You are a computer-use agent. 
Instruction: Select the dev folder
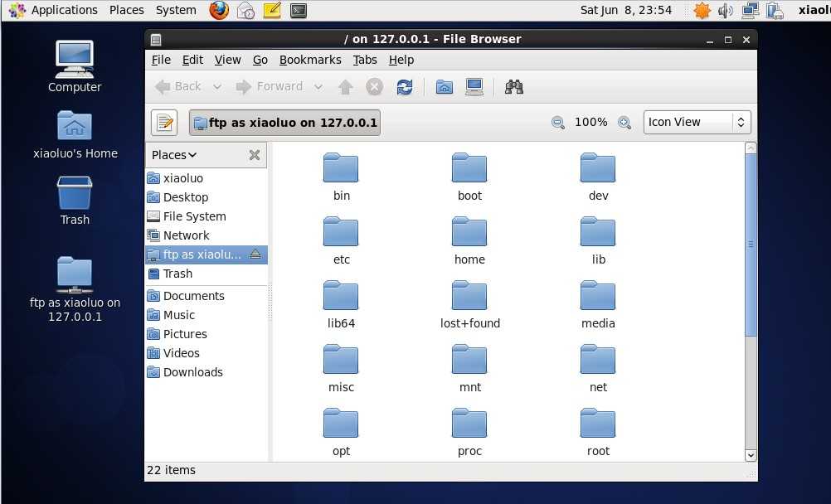(598, 177)
